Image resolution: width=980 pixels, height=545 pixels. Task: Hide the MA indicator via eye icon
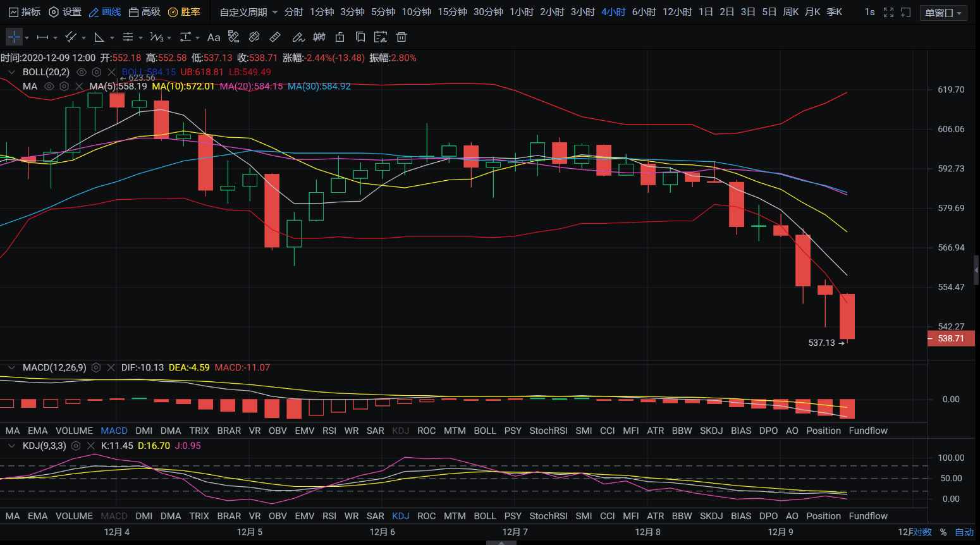(49, 86)
